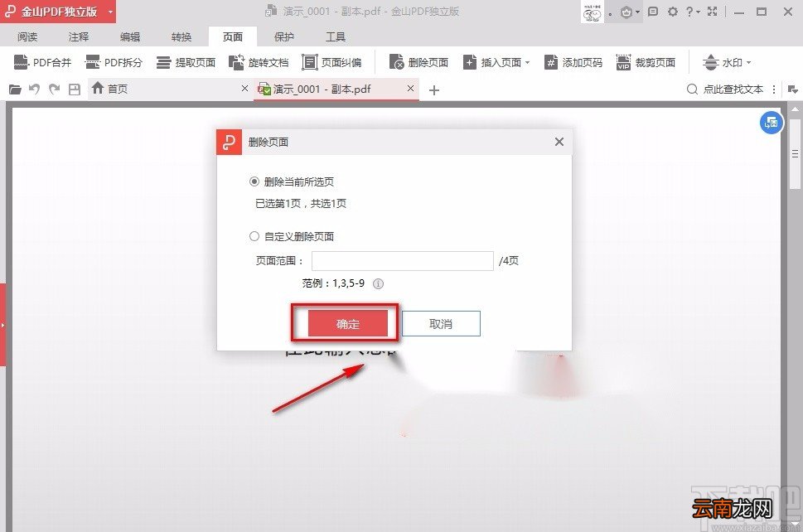Screen dimensions: 803x532
Task: Expand the 金山PDF独立版 application menu arrow
Action: (x=110, y=12)
